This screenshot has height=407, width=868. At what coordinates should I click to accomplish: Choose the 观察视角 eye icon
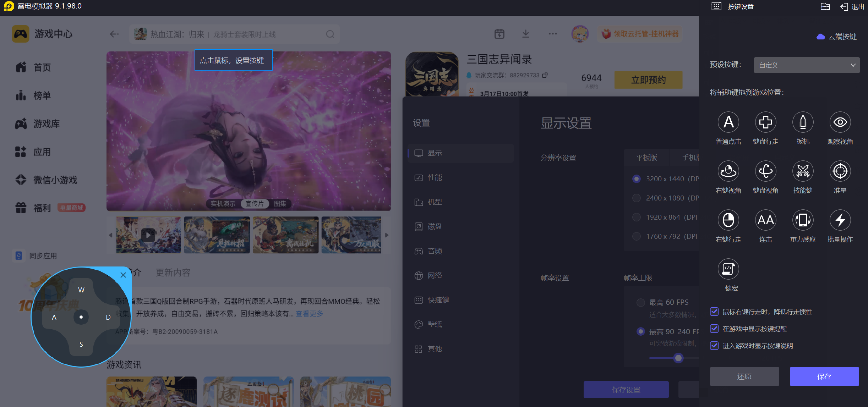point(840,122)
